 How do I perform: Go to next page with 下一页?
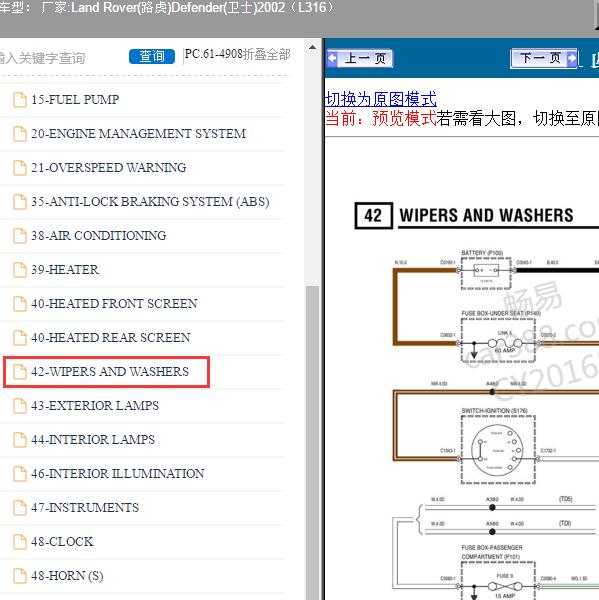click(544, 59)
